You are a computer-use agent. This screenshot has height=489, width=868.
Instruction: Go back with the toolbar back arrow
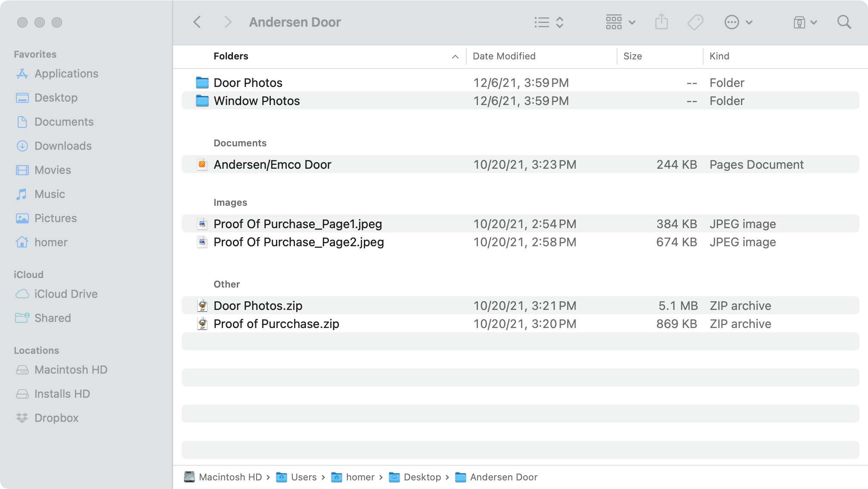click(x=197, y=22)
